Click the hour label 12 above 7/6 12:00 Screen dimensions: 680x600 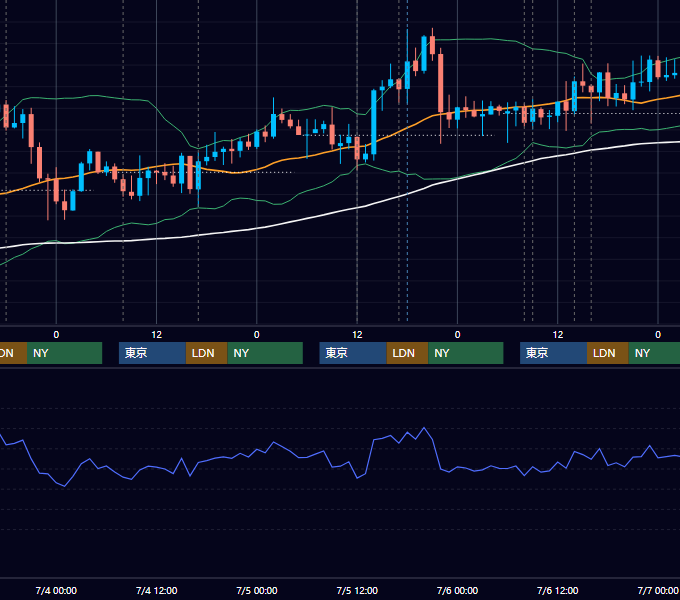point(558,335)
